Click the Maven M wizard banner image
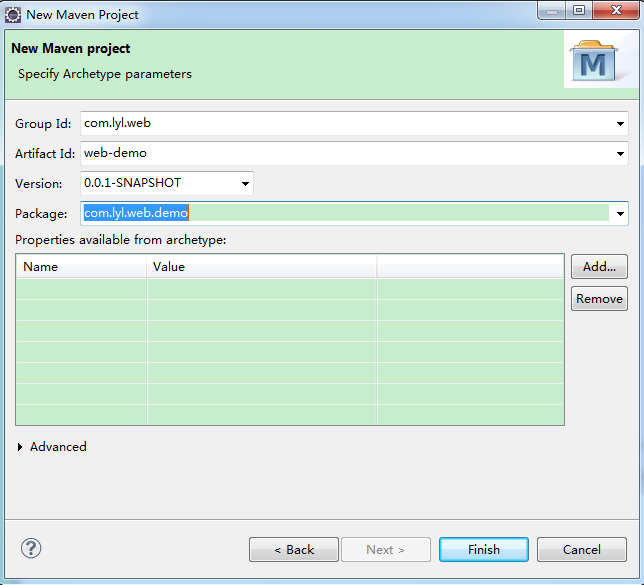Viewport: 644px width, 585px height. [x=600, y=59]
